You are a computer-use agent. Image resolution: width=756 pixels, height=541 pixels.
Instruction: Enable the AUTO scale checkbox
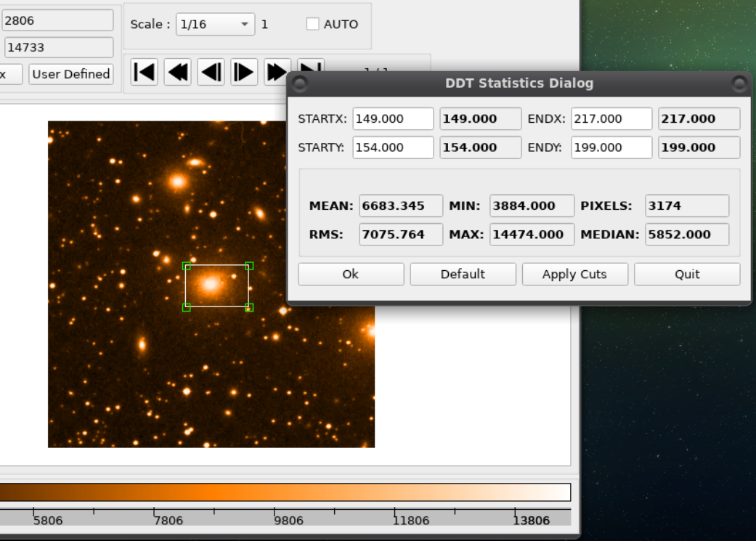tap(312, 23)
